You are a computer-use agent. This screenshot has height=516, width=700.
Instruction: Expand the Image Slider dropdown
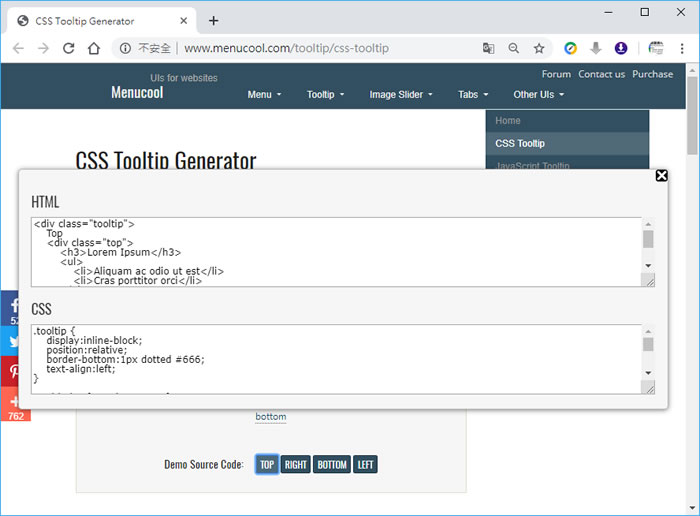(401, 95)
